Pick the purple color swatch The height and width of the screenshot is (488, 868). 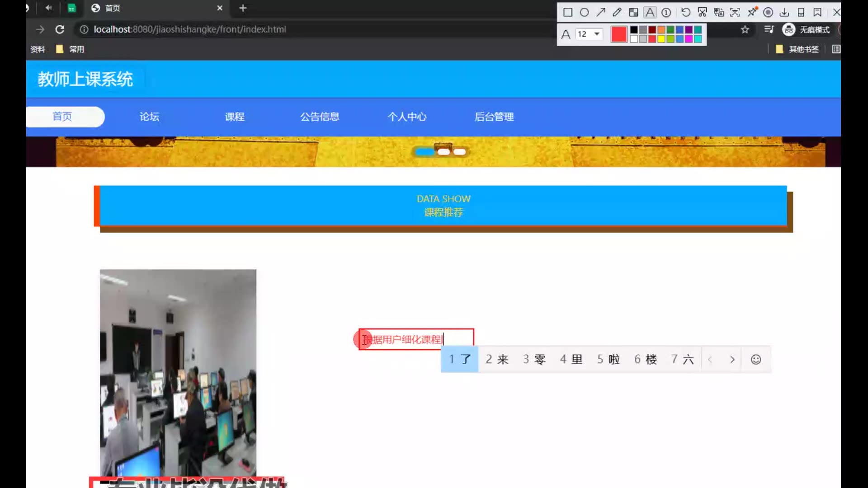pyautogui.click(x=689, y=30)
